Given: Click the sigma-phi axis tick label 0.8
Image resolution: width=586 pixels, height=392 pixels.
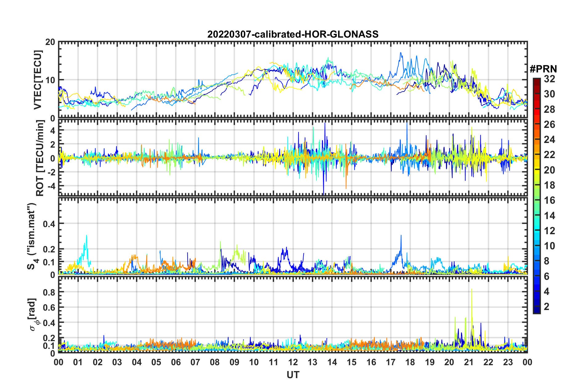Looking at the screenshot, I should point(49,292).
